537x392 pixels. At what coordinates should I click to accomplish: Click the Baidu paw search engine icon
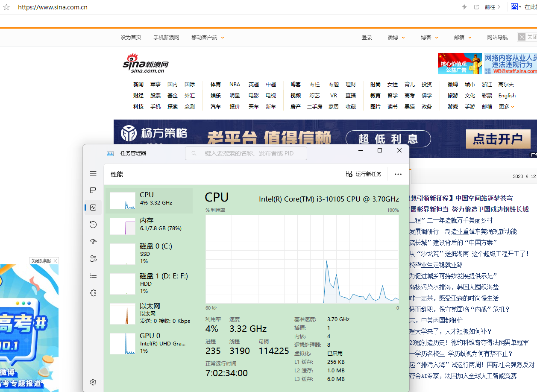click(x=514, y=7)
